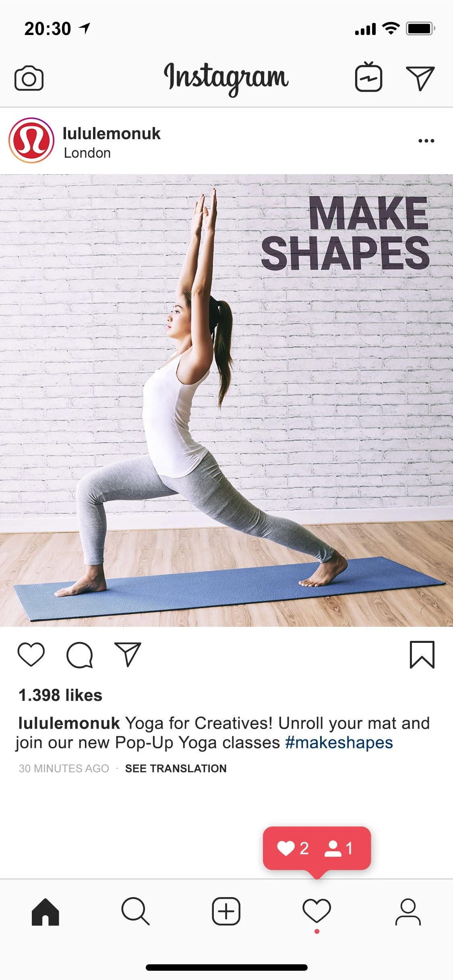The width and height of the screenshot is (453, 980).
Task: Like the post with heart icon
Action: [x=31, y=655]
